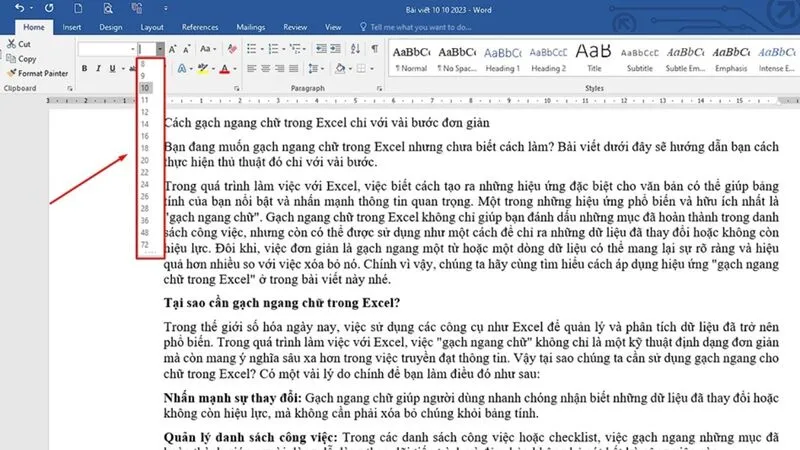Viewport: 800px width, 450px height.
Task: Copy the selected text
Action: pyautogui.click(x=21, y=59)
